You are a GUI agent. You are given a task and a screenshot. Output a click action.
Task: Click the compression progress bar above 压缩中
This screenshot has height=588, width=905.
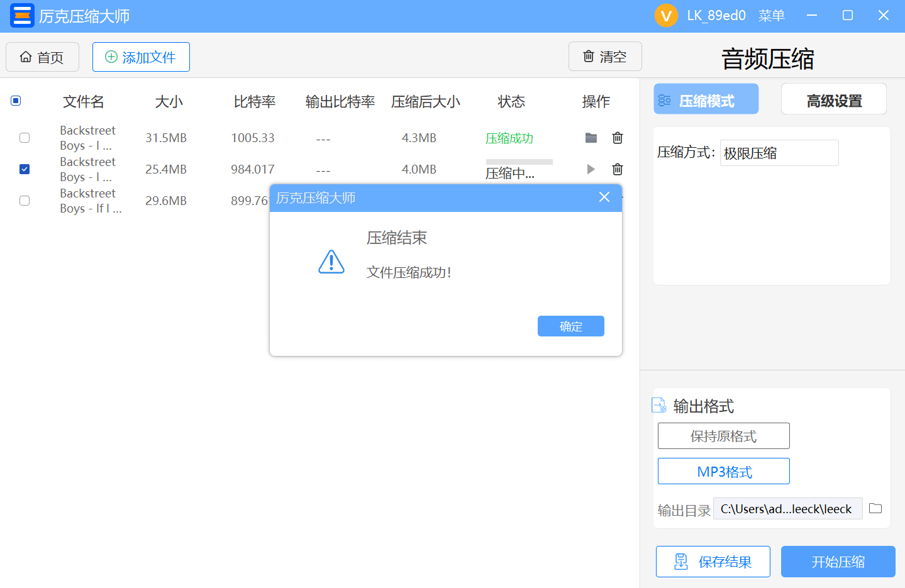(x=519, y=162)
